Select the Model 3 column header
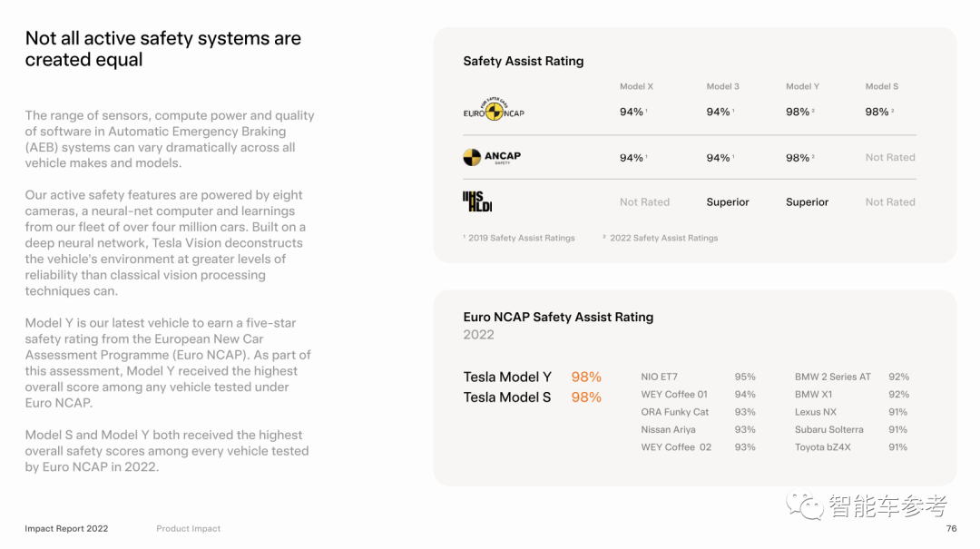This screenshot has height=549, width=980. point(722,86)
